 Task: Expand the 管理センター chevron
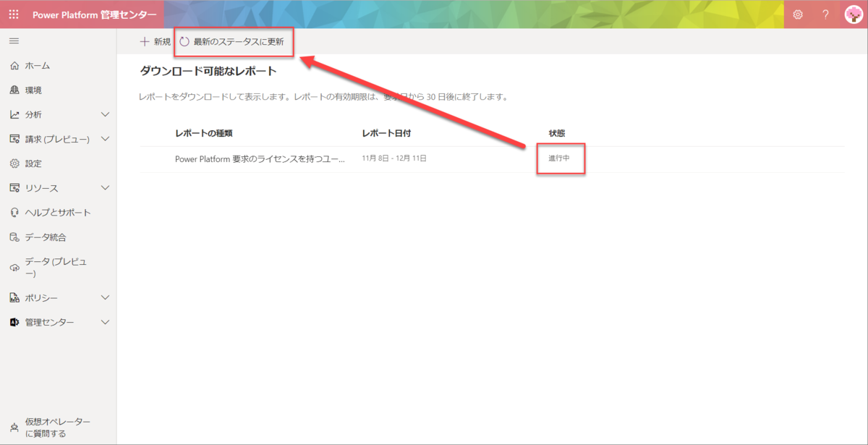tap(105, 323)
